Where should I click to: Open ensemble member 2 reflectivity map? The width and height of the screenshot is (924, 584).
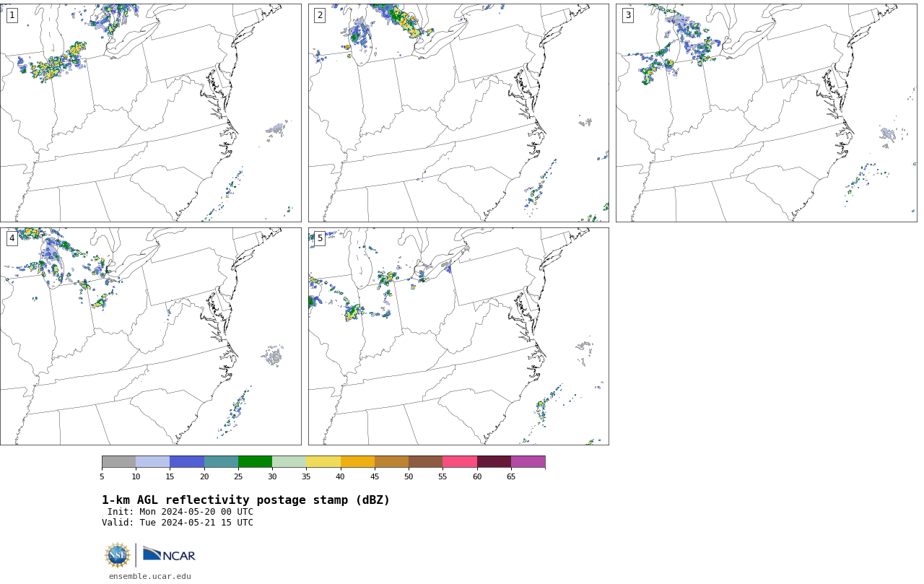tap(458, 113)
